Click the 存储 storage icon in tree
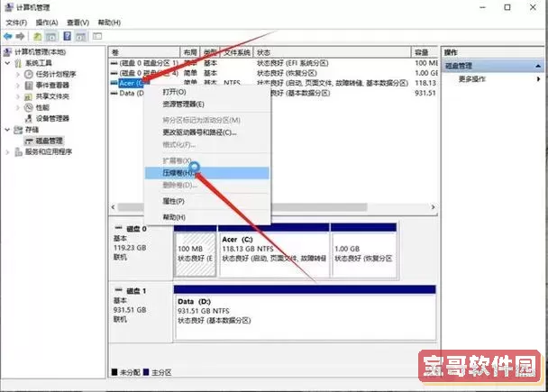This screenshot has width=548, height=392. click(18, 130)
